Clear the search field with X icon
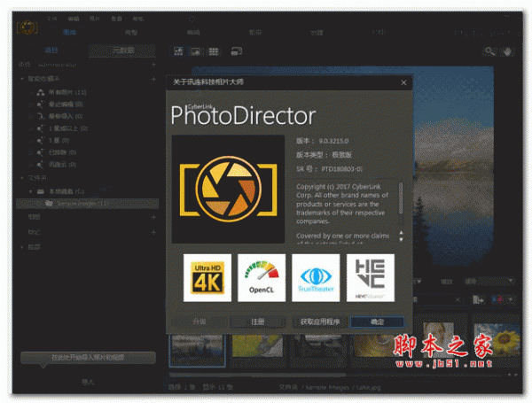This screenshot has width=532, height=403. pos(458,299)
